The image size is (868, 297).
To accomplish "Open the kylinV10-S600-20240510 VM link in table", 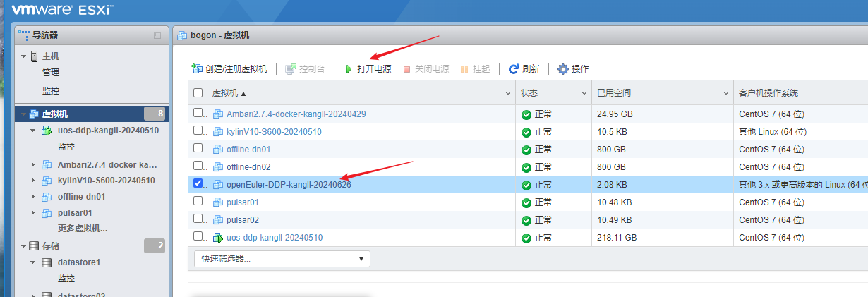I will tap(274, 132).
